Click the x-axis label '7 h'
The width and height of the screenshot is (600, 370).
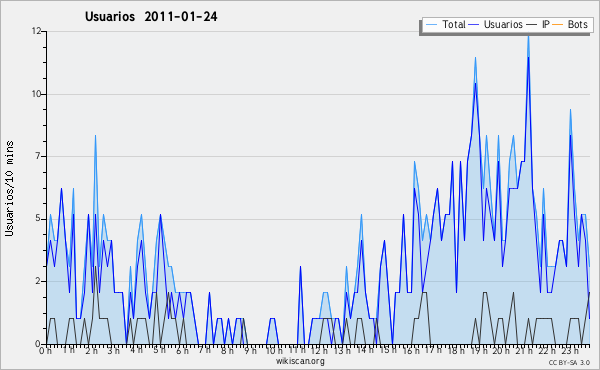(204, 350)
